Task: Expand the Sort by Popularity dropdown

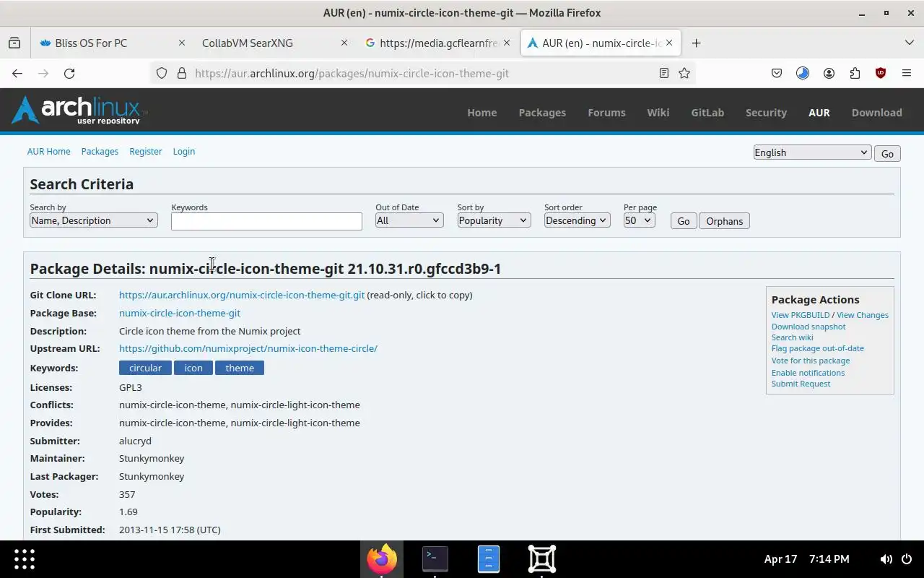Action: pyautogui.click(x=494, y=220)
